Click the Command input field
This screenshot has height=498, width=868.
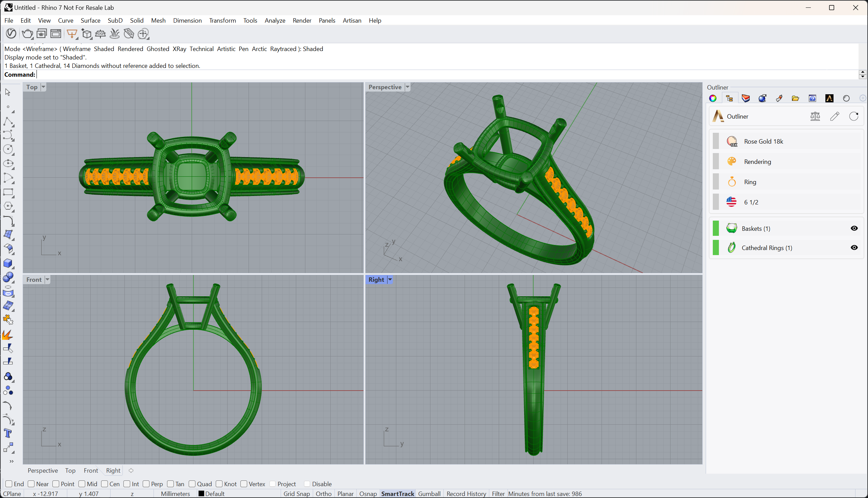pos(445,75)
